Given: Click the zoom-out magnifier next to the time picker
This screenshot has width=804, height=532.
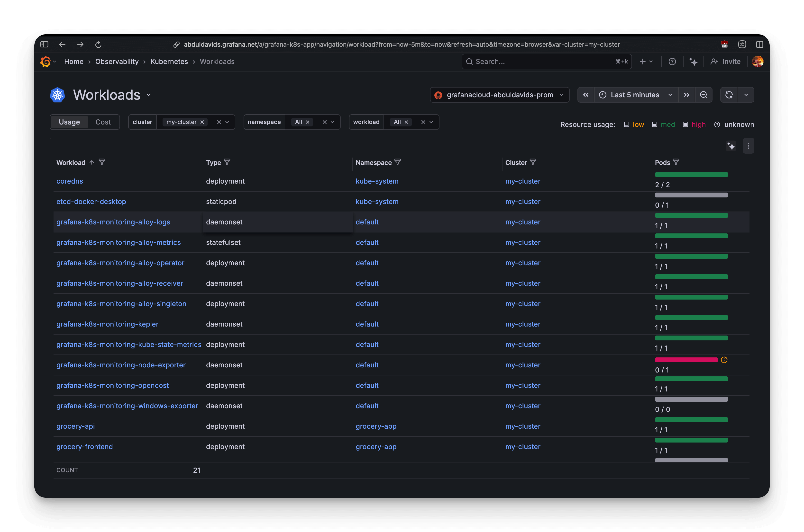Looking at the screenshot, I should coord(704,95).
